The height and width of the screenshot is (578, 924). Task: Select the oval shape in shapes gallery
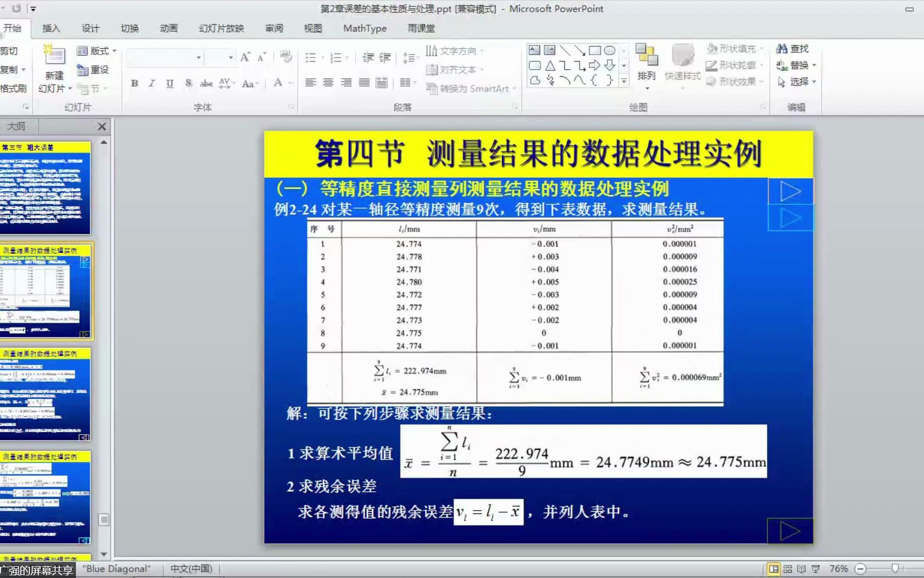[610, 50]
